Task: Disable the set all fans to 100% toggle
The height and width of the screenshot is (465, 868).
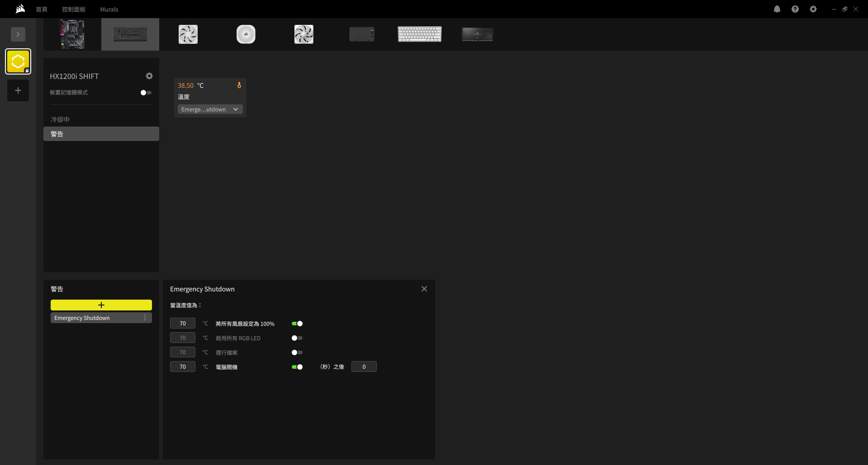Action: click(x=297, y=324)
